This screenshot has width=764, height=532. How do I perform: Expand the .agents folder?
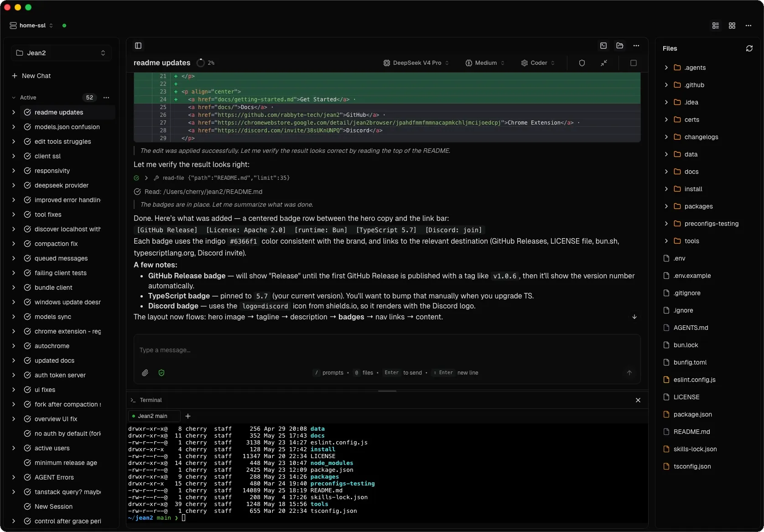pyautogui.click(x=666, y=68)
